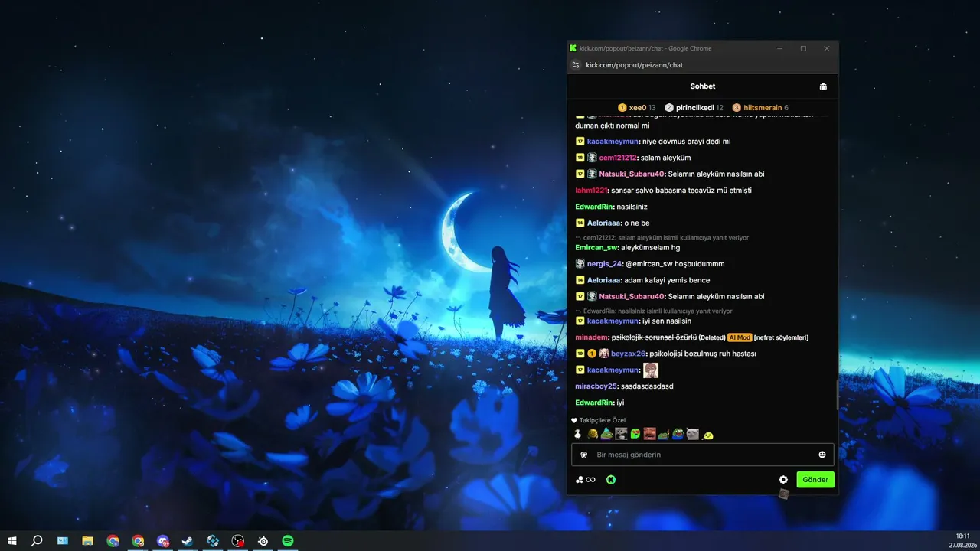Click EdwardRin's message 'nasilsiniz'

pos(632,207)
